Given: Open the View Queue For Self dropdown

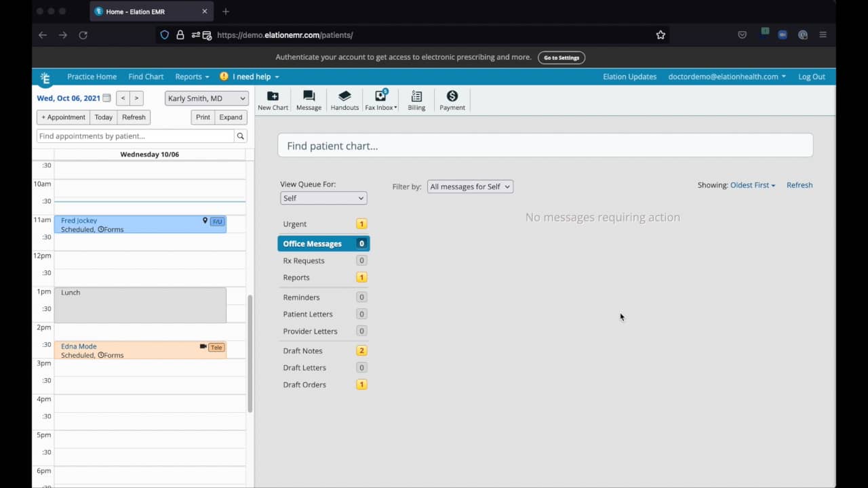Looking at the screenshot, I should [323, 198].
